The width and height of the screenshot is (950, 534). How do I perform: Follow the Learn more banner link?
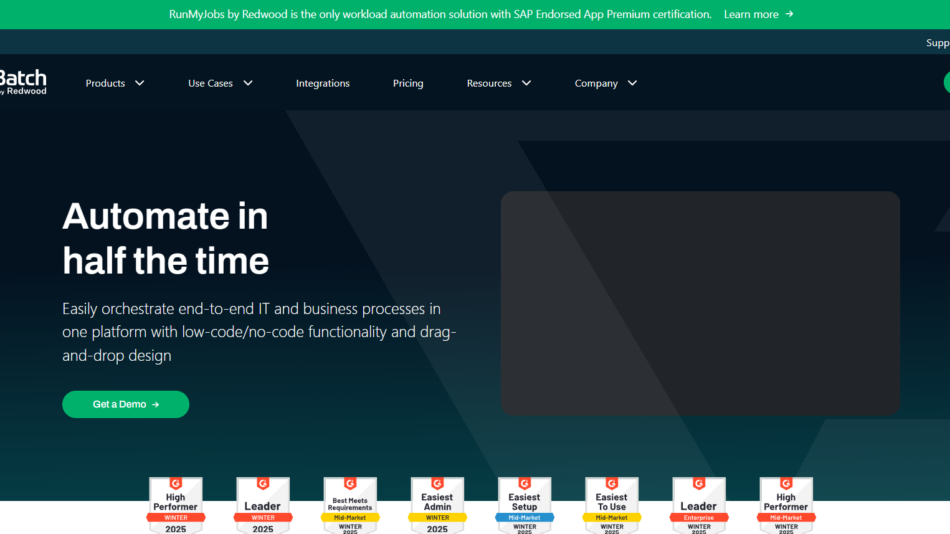click(x=758, y=14)
